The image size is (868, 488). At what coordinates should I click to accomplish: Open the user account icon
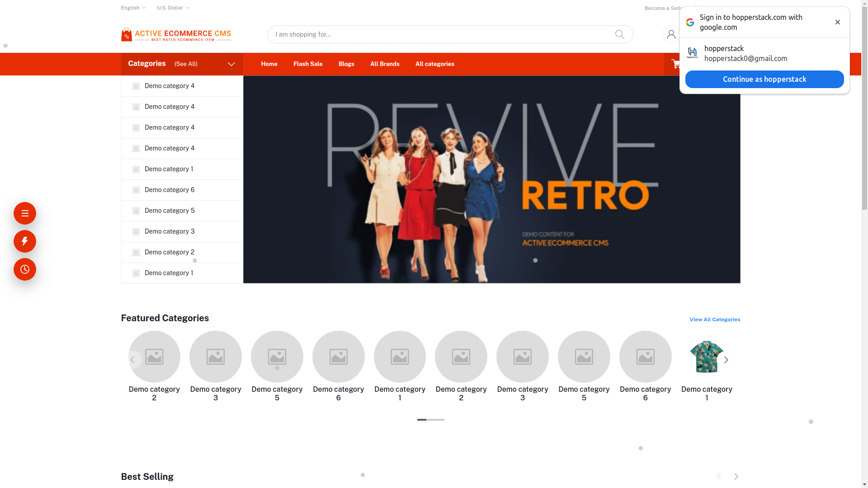pyautogui.click(x=670, y=34)
